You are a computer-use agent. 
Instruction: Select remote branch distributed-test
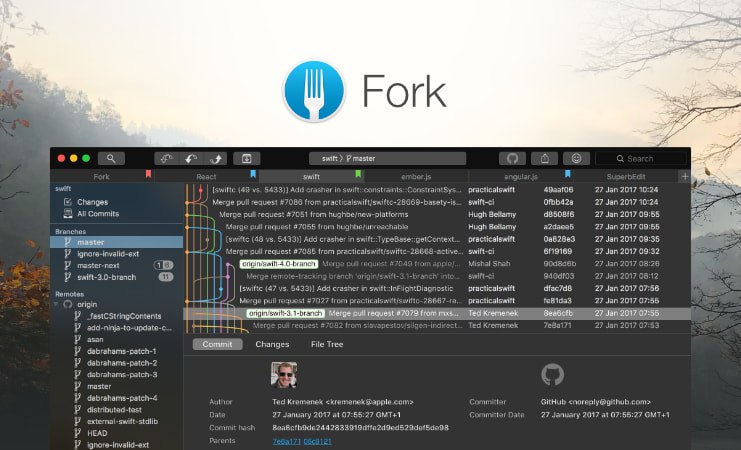[x=114, y=410]
